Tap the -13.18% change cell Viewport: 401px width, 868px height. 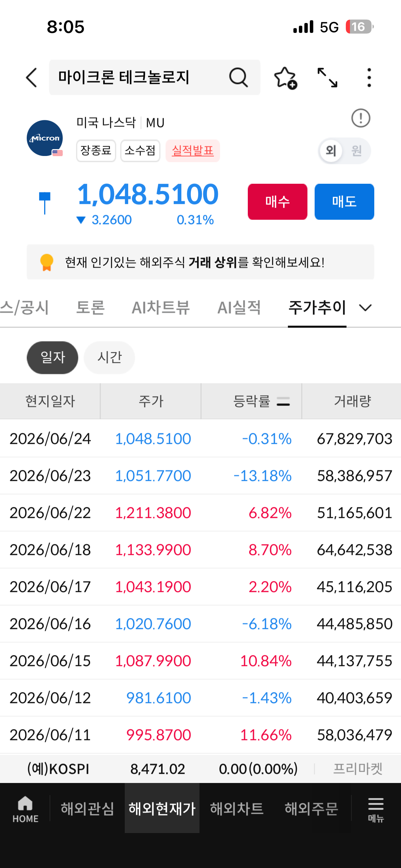[263, 476]
